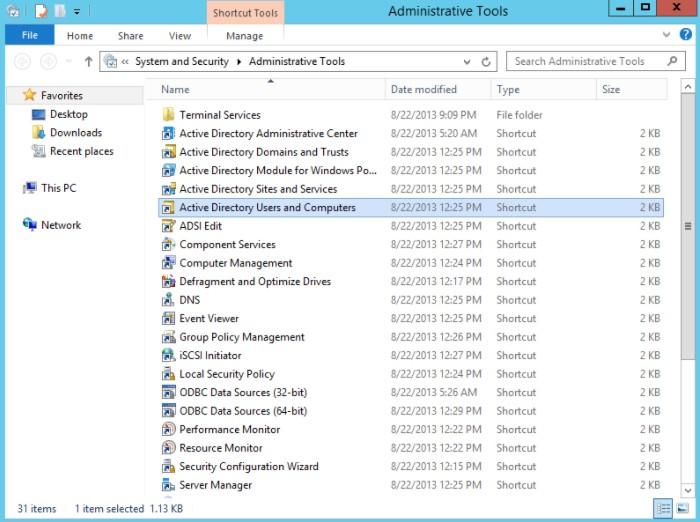Open the View ribbon tab

(180, 36)
